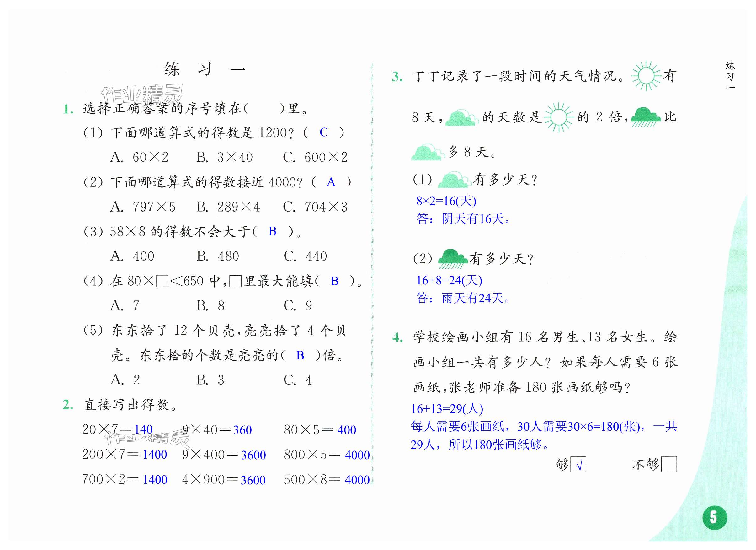Click the heading 直接写出得数。
Screen dimensions: 756x550
click(x=131, y=405)
